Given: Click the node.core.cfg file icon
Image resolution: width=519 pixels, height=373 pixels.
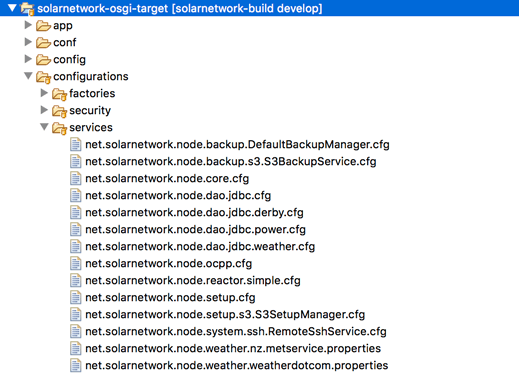Looking at the screenshot, I should pyautogui.click(x=76, y=179).
